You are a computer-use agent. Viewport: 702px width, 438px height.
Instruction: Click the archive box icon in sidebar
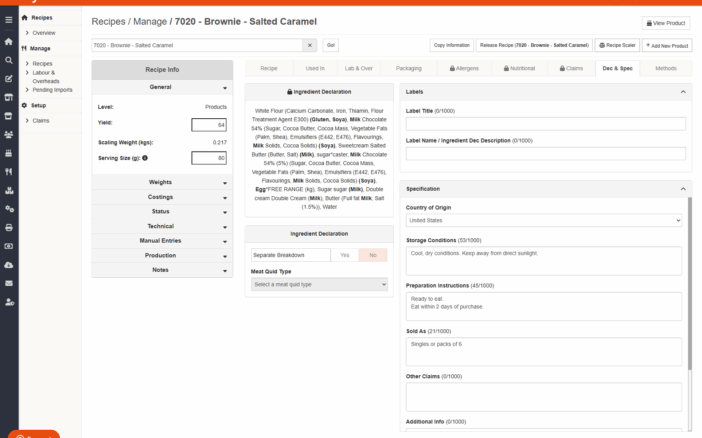pyautogui.click(x=9, y=116)
